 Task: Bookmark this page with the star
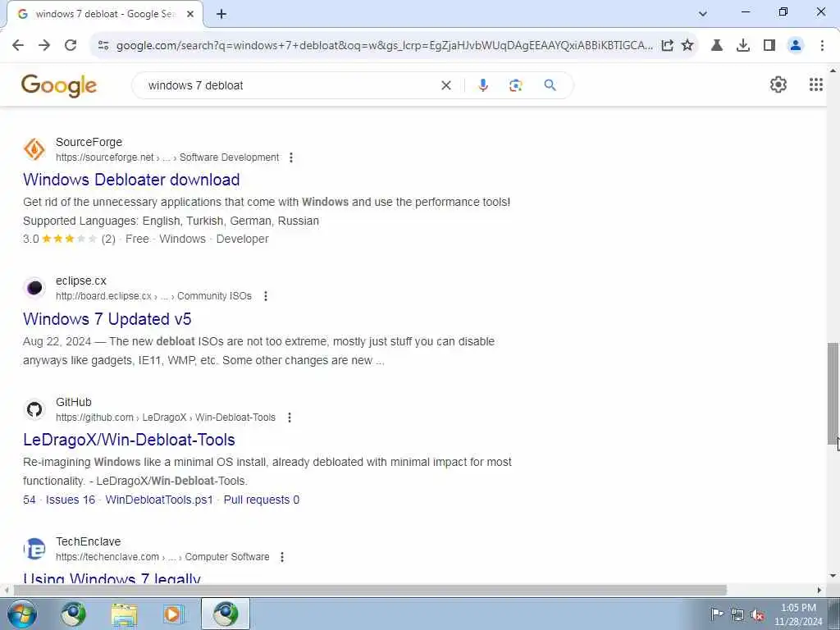pyautogui.click(x=687, y=45)
